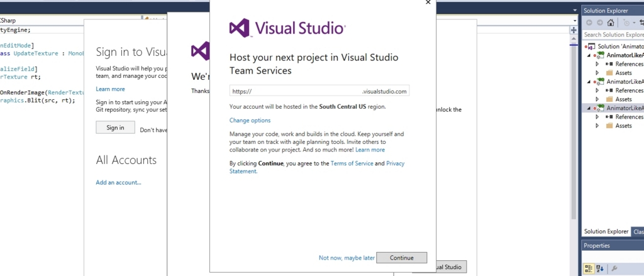Click the Solution Explorer panel title bar
This screenshot has width=644, height=276.
click(613, 11)
